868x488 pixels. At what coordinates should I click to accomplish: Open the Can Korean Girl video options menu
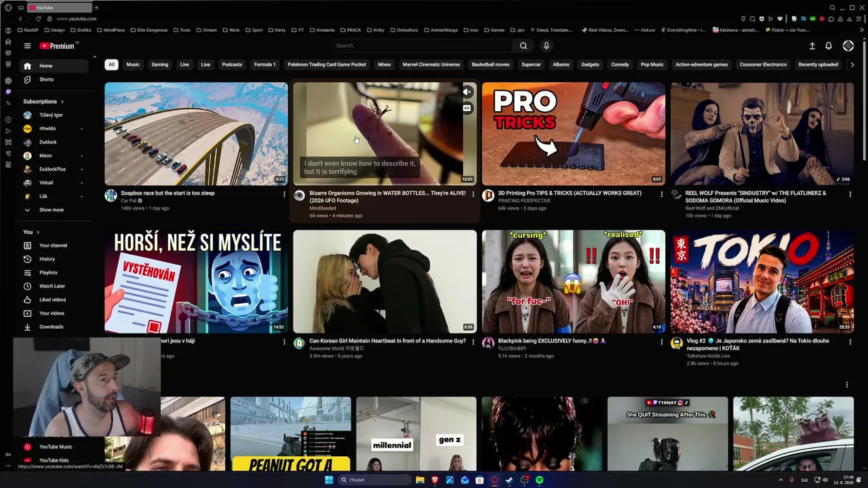(473, 342)
